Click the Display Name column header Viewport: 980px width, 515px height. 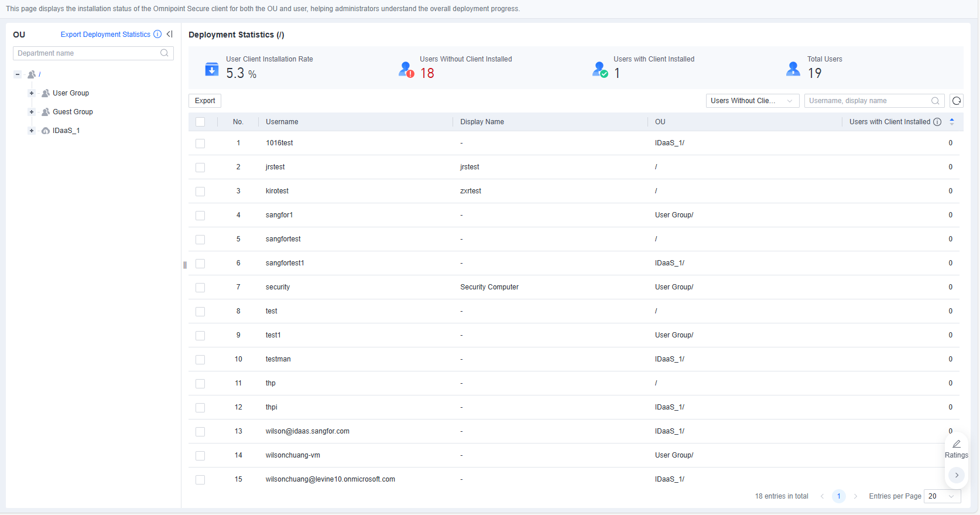coord(482,122)
